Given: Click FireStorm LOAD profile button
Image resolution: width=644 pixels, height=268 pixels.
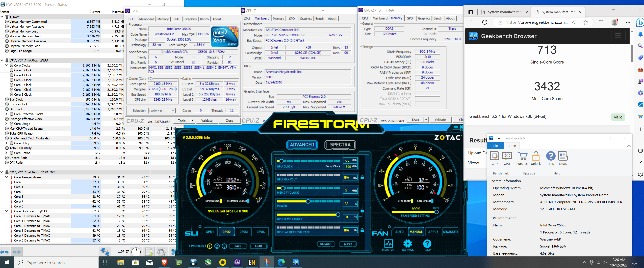Looking at the screenshot, I should pyautogui.click(x=258, y=246).
